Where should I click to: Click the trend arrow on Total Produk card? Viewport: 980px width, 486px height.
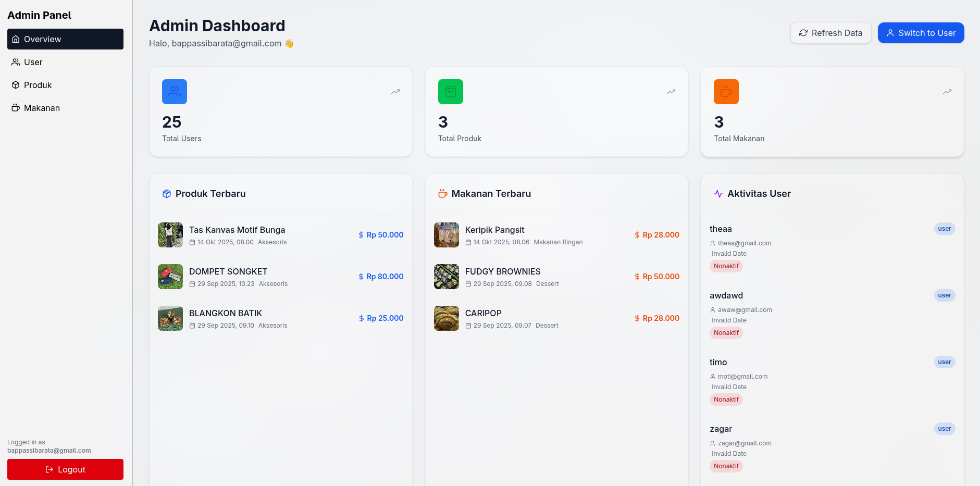[x=671, y=92]
